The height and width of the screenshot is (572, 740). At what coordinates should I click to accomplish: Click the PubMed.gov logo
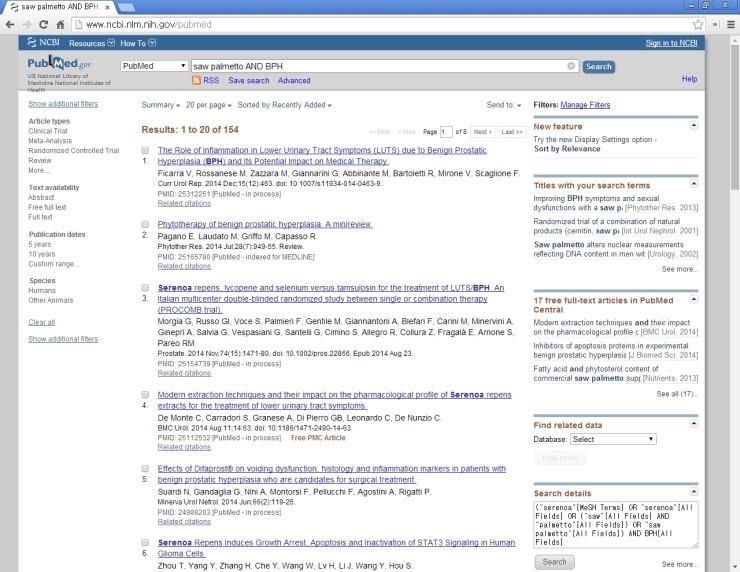[58, 64]
